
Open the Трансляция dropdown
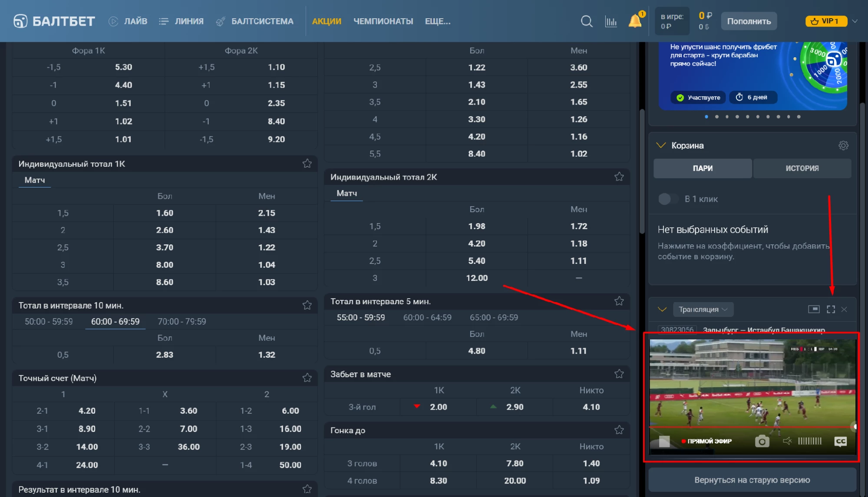click(x=703, y=309)
